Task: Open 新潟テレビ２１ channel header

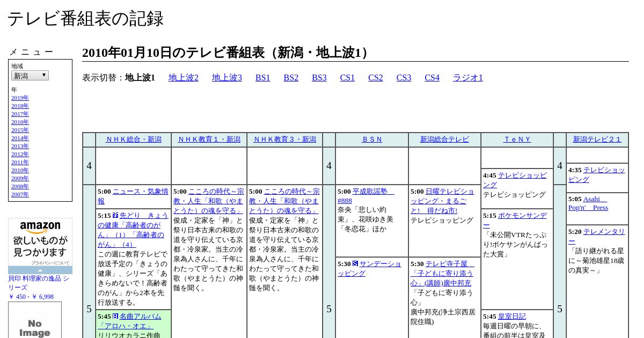Action: pos(597,139)
